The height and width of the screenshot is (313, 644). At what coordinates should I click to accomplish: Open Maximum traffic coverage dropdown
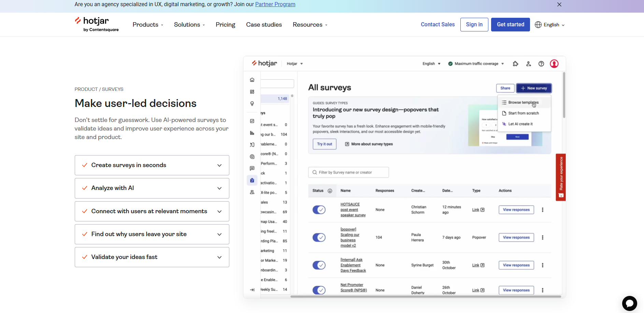[x=476, y=64]
